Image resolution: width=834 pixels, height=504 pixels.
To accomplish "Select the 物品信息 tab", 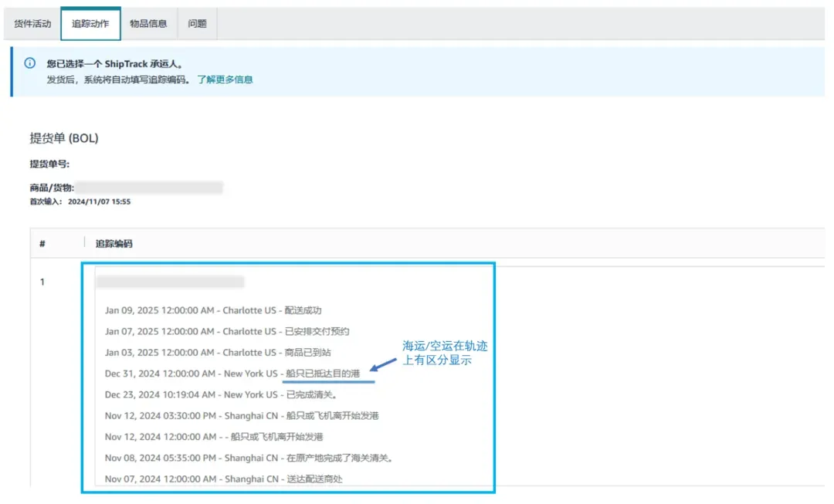I will 150,24.
